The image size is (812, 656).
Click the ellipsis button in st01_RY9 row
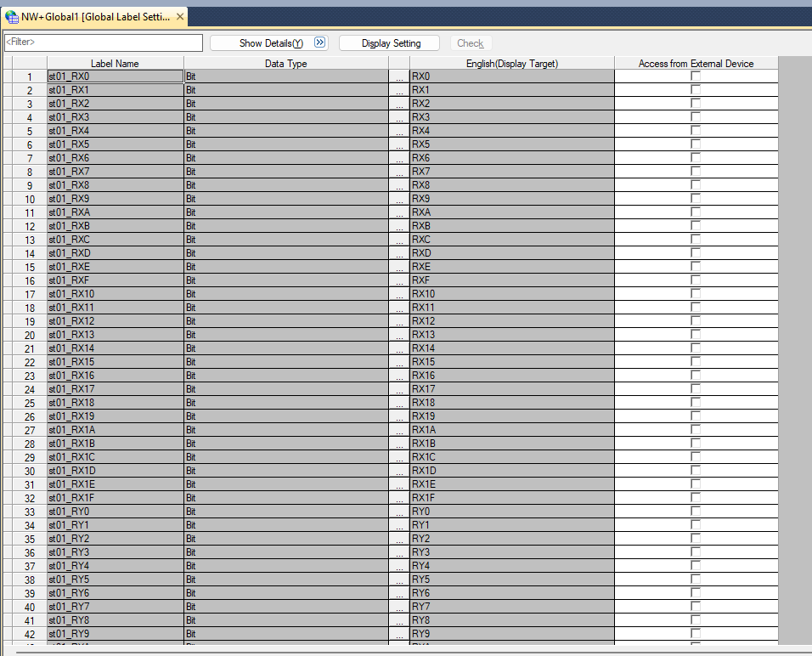pyautogui.click(x=398, y=634)
